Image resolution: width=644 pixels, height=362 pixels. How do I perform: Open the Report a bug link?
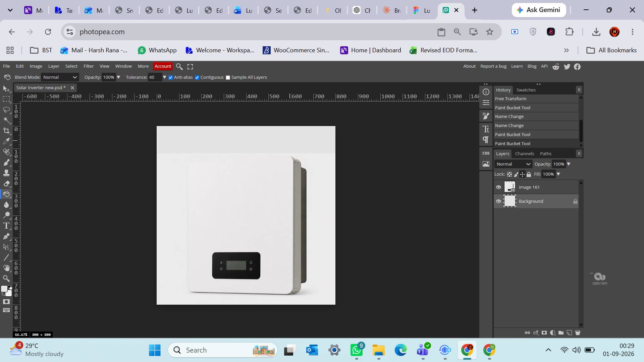pos(493,66)
